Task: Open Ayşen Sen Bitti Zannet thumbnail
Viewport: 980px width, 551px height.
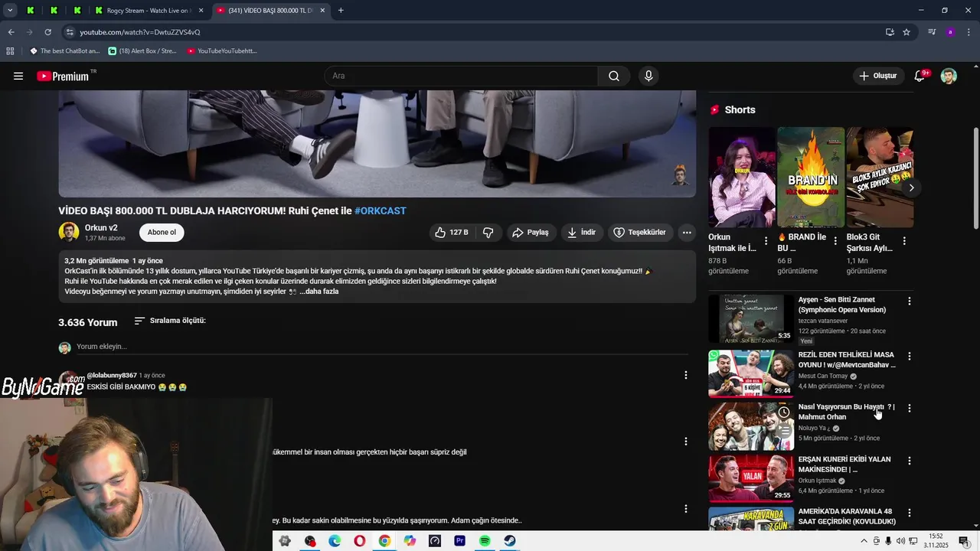Action: [x=751, y=318]
